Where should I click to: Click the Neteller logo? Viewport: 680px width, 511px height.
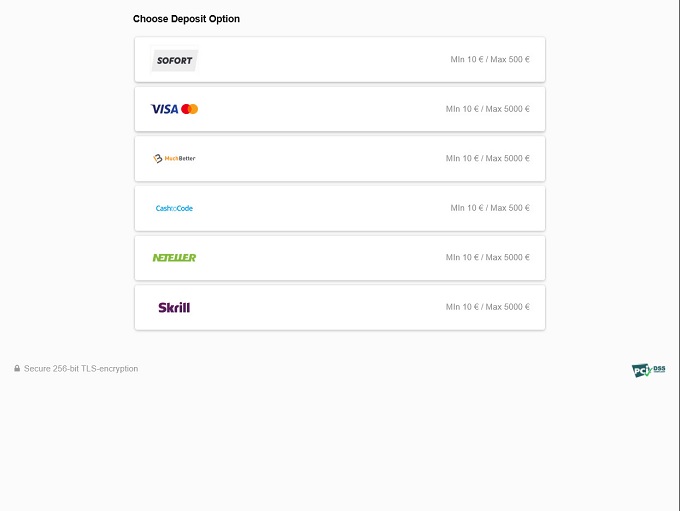tap(174, 258)
